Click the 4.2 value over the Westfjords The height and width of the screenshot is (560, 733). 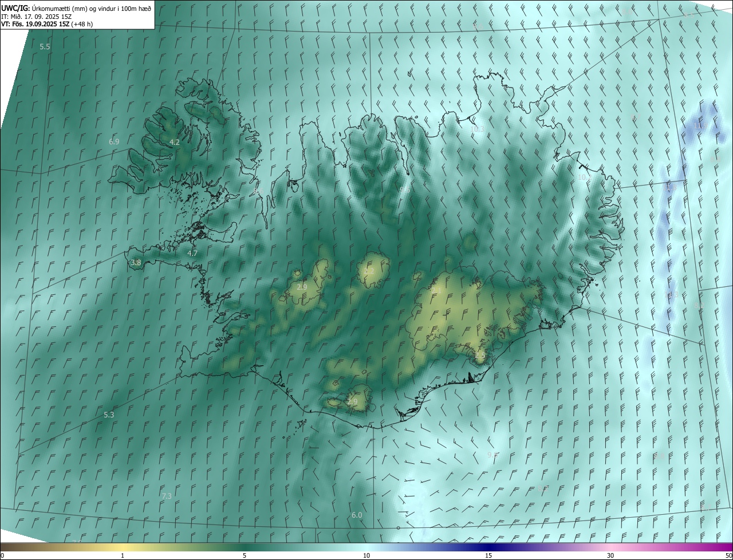tap(175, 142)
